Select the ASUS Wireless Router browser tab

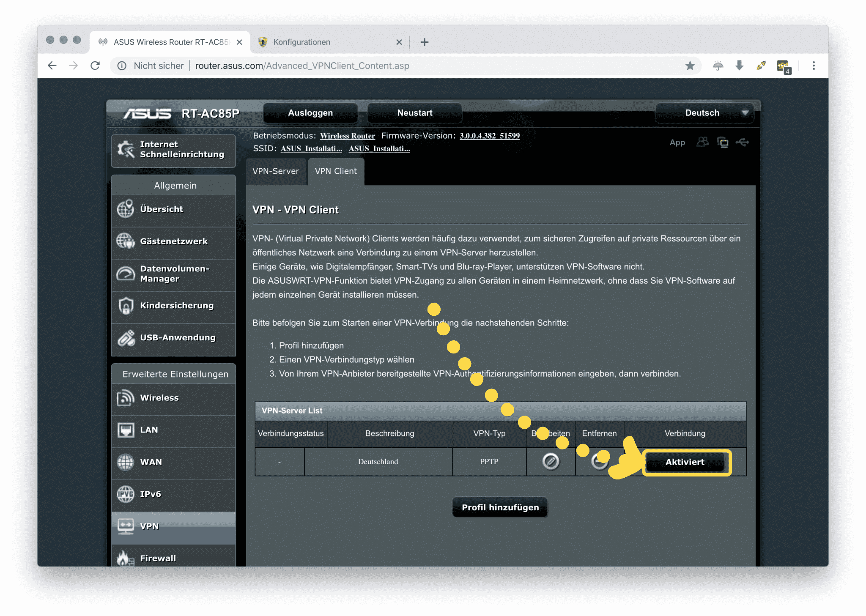point(171,42)
